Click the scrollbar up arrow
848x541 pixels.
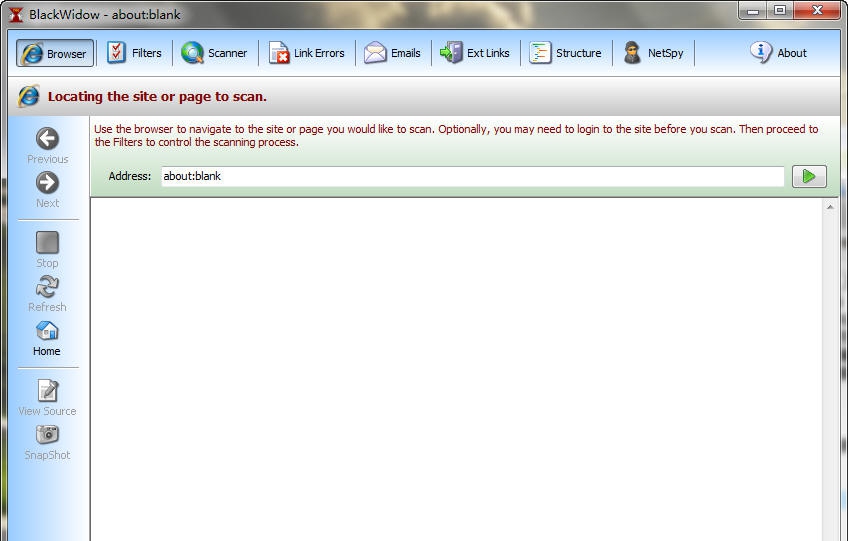[x=830, y=207]
